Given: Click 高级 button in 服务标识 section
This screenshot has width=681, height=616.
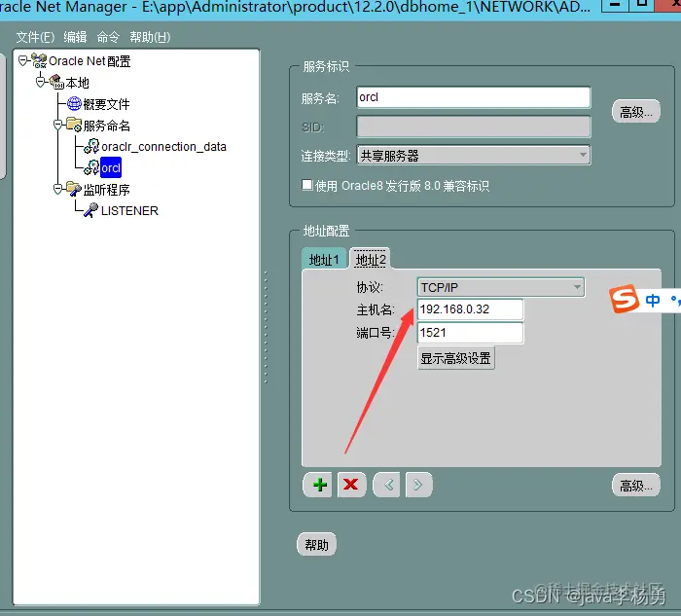Looking at the screenshot, I should (x=636, y=112).
